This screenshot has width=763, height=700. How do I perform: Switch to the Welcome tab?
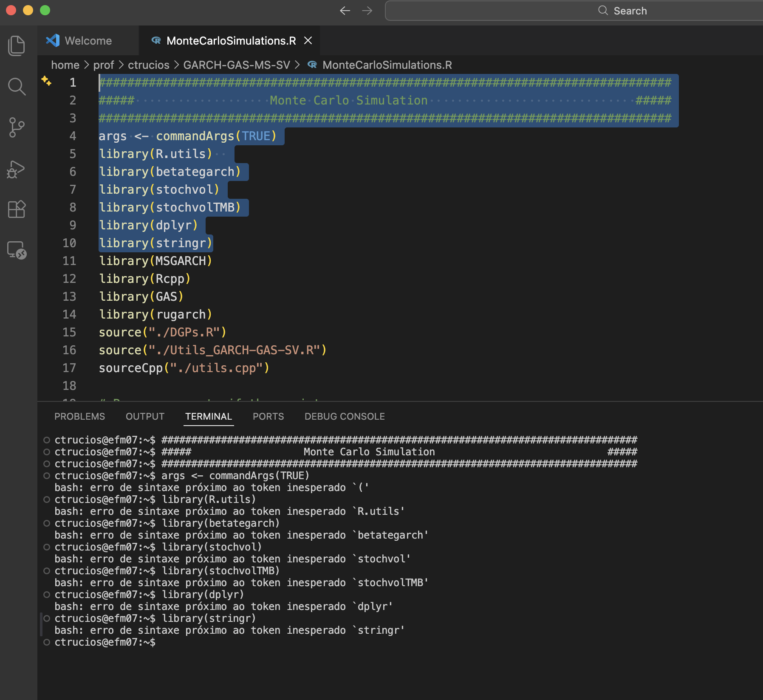coord(88,40)
